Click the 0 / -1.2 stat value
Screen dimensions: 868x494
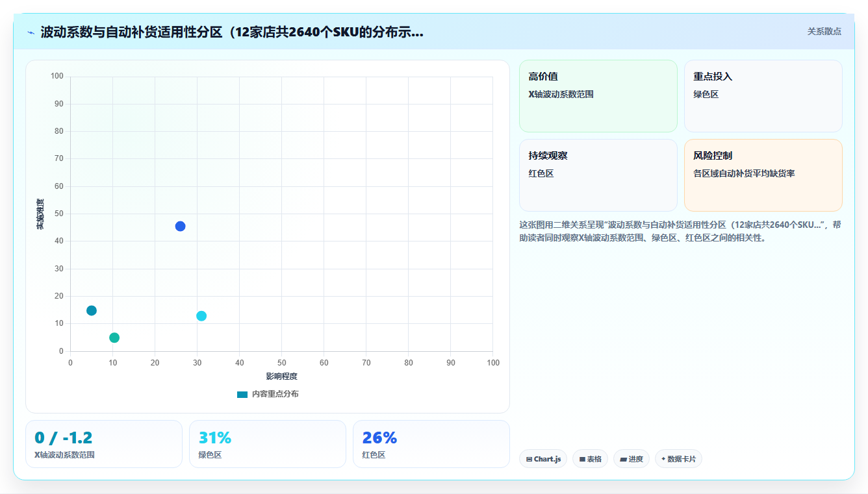point(64,438)
